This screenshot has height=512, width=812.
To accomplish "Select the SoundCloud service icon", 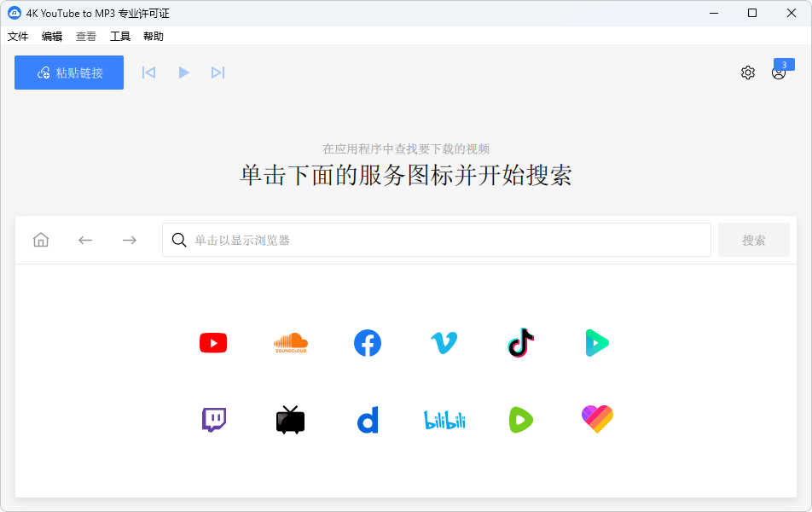I will [290, 343].
